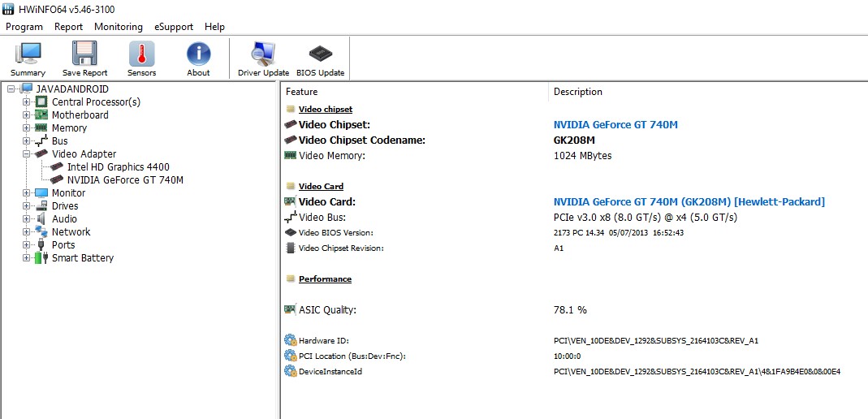Image resolution: width=868 pixels, height=419 pixels.
Task: Select the Network tree item
Action: 71,232
